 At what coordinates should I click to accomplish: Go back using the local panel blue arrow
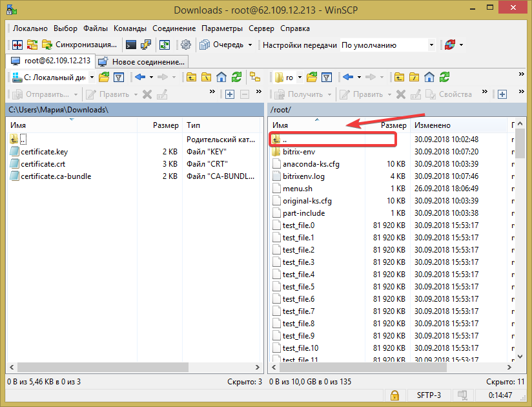[x=140, y=78]
